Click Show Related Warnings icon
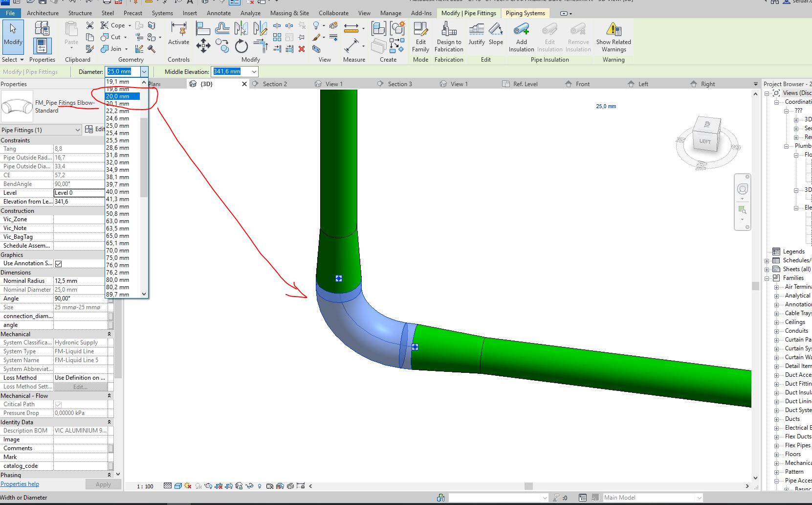The image size is (812, 505). [x=614, y=37]
